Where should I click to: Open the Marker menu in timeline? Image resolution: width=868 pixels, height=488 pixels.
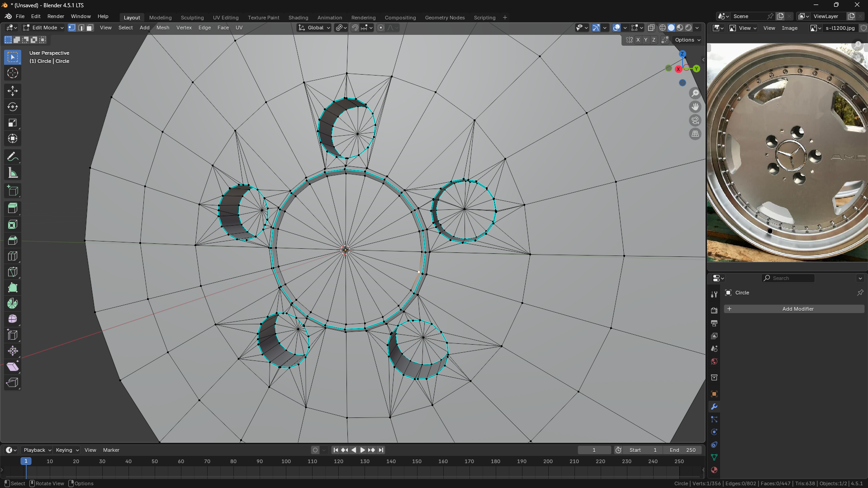111,450
